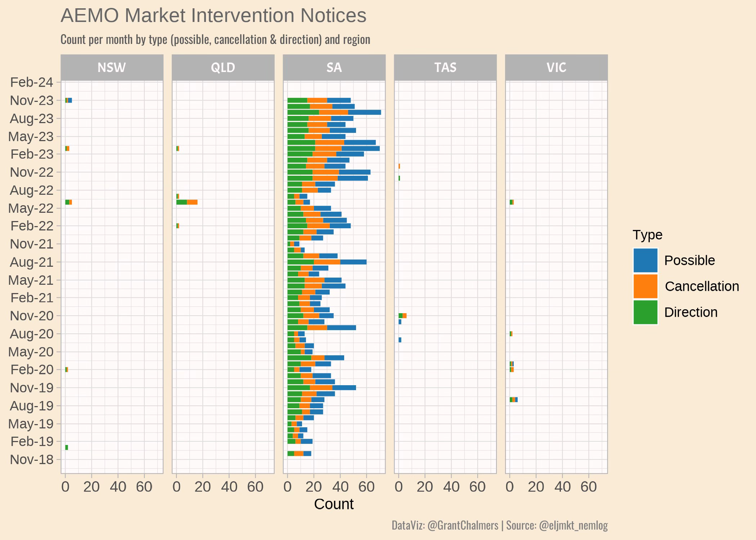Click the Direction legend label text
756x540 pixels.
pyautogui.click(x=690, y=312)
